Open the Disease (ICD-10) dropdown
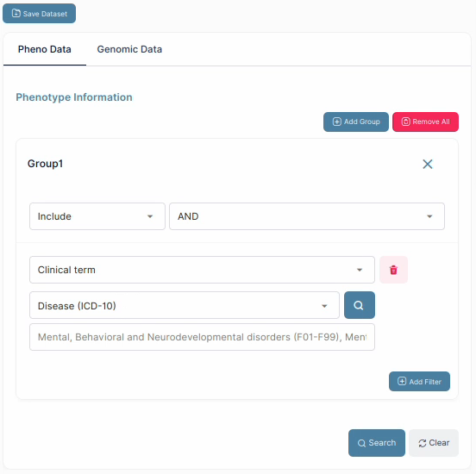This screenshot has width=476, height=474. [185, 305]
